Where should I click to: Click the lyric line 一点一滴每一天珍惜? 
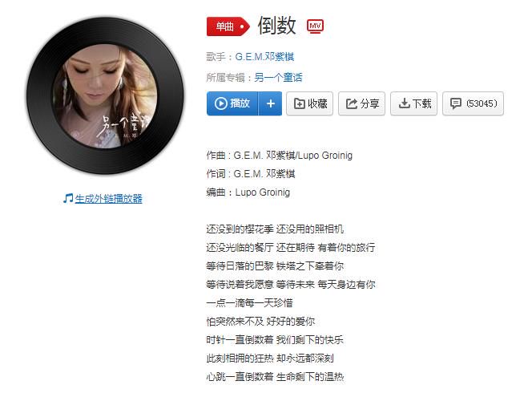(249, 302)
